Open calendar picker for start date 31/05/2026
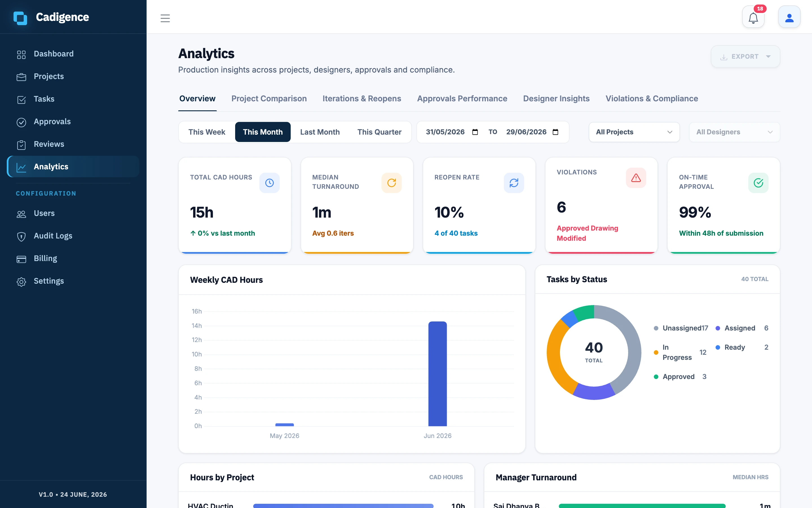 tap(475, 132)
